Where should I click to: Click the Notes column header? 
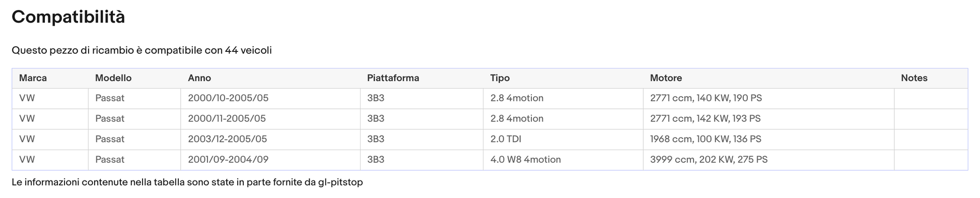pos(931,78)
